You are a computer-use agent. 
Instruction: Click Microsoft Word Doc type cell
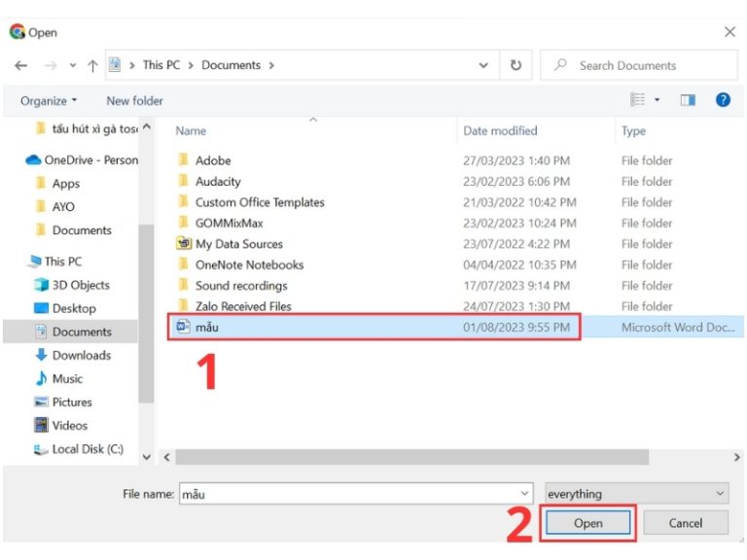pyautogui.click(x=678, y=327)
